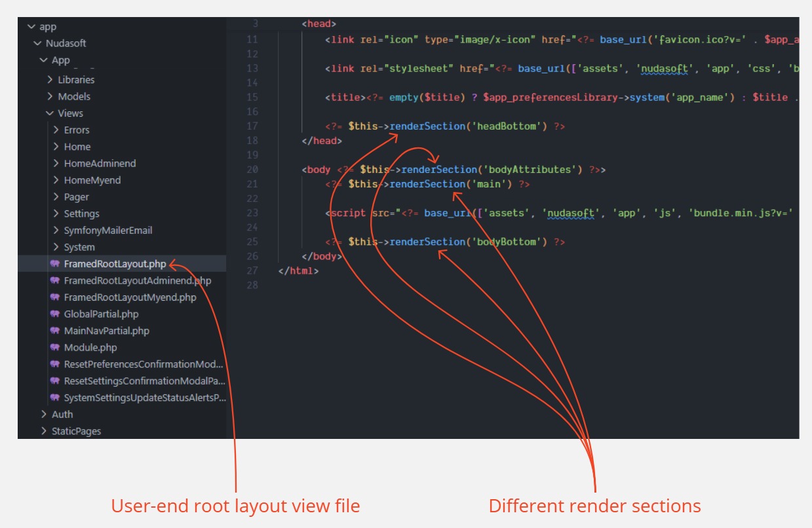Image resolution: width=812 pixels, height=528 pixels.
Task: Expand the Auth folder chevron
Action: pyautogui.click(x=43, y=414)
